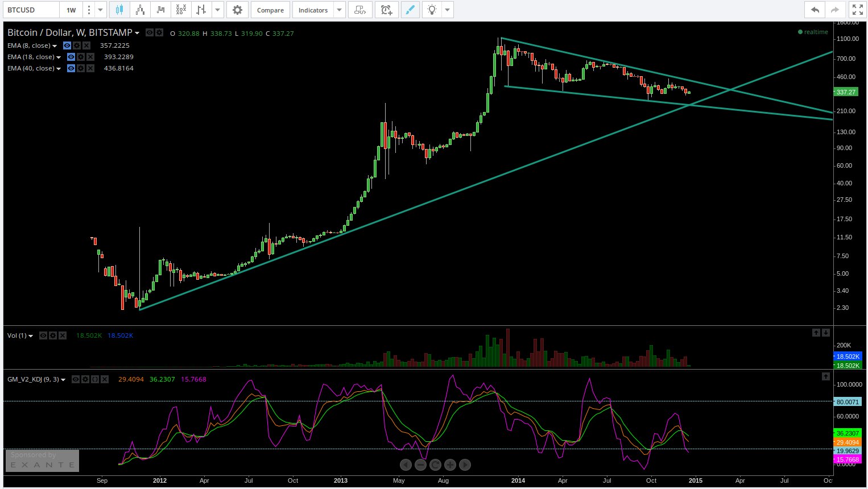Reset chart view with circular arrow

point(435,465)
